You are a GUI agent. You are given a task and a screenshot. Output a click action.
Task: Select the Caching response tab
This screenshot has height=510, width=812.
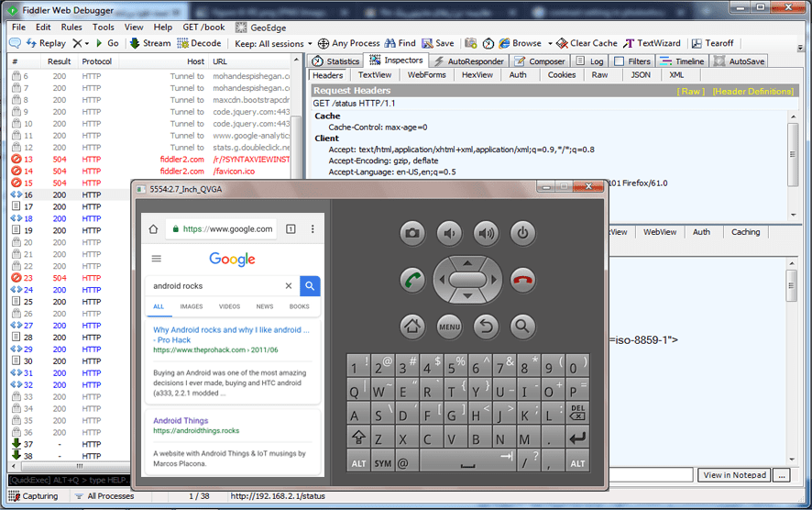click(x=745, y=232)
